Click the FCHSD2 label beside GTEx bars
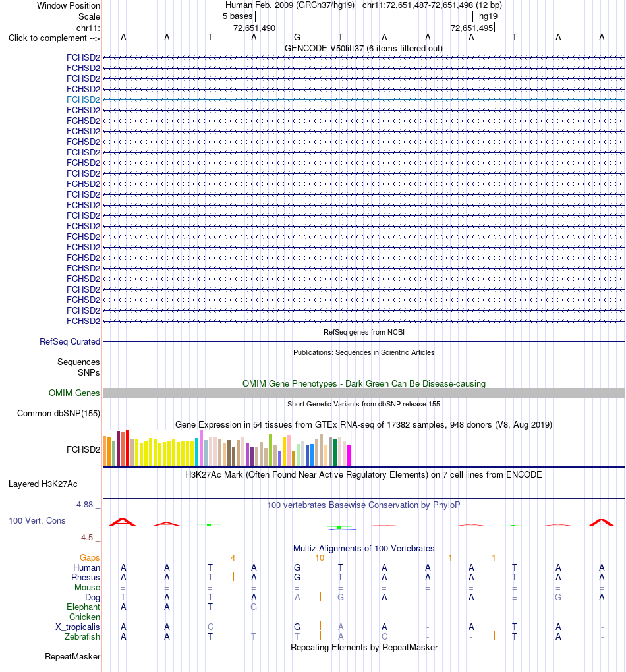The image size is (626, 672). coord(83,449)
